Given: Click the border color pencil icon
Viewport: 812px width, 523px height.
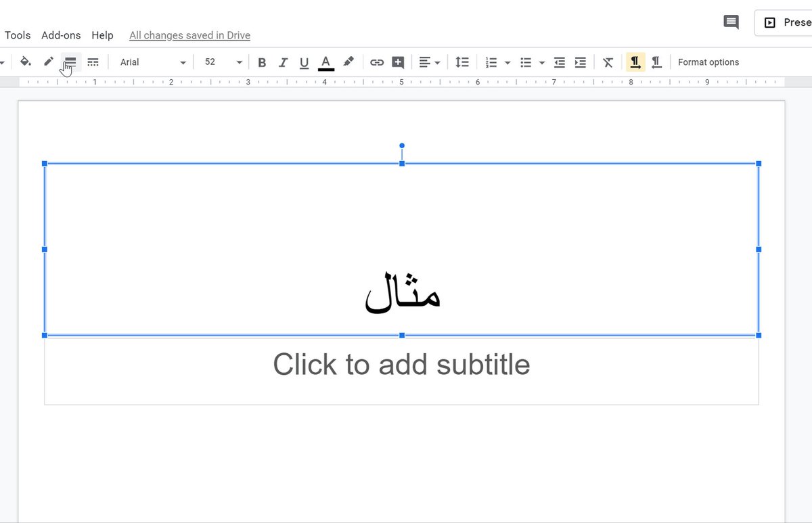Looking at the screenshot, I should [49, 62].
